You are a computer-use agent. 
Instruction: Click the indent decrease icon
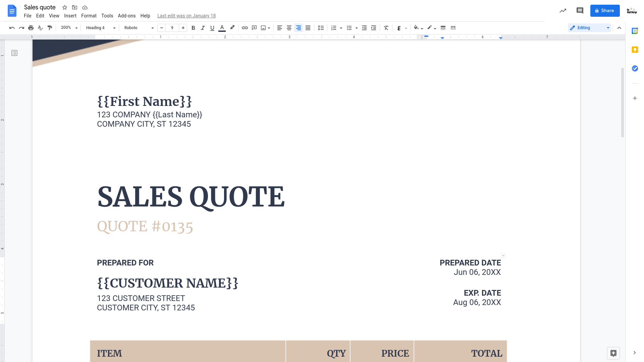[364, 27]
